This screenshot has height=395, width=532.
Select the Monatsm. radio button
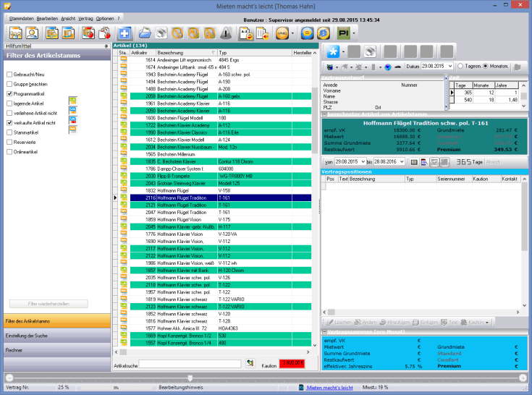click(486, 66)
